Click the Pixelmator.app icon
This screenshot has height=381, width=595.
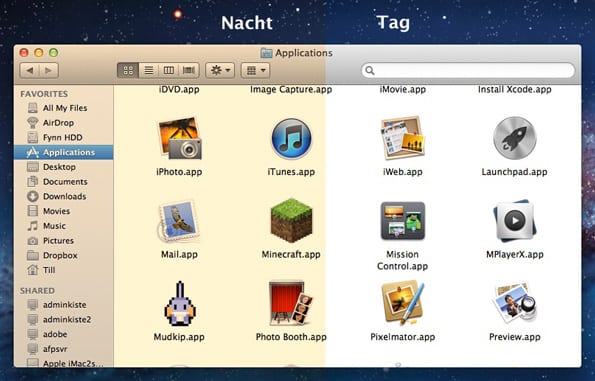(403, 303)
